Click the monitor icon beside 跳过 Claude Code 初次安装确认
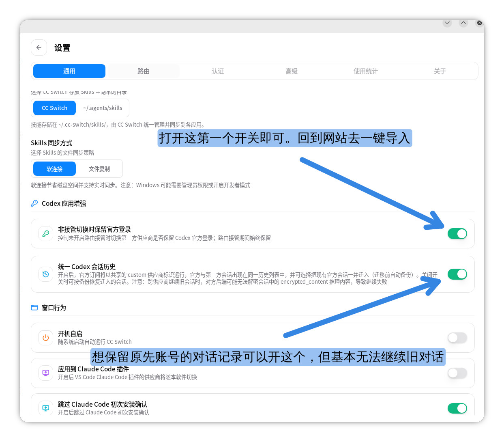This screenshot has height=442, width=504. point(46,408)
